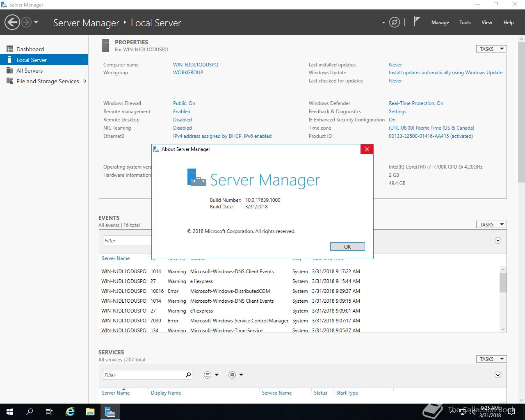
Task: Select the DistributedCOM error 10016 event
Action: pyautogui.click(x=299, y=291)
